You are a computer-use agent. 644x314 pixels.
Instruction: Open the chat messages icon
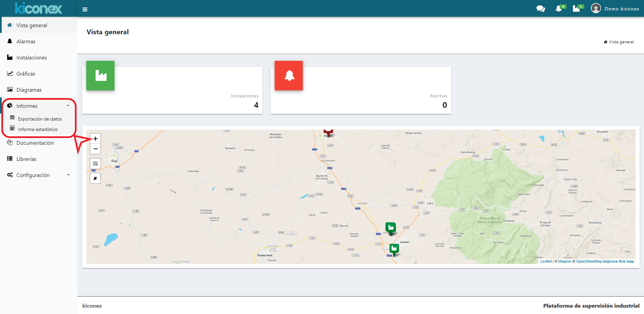tap(541, 9)
